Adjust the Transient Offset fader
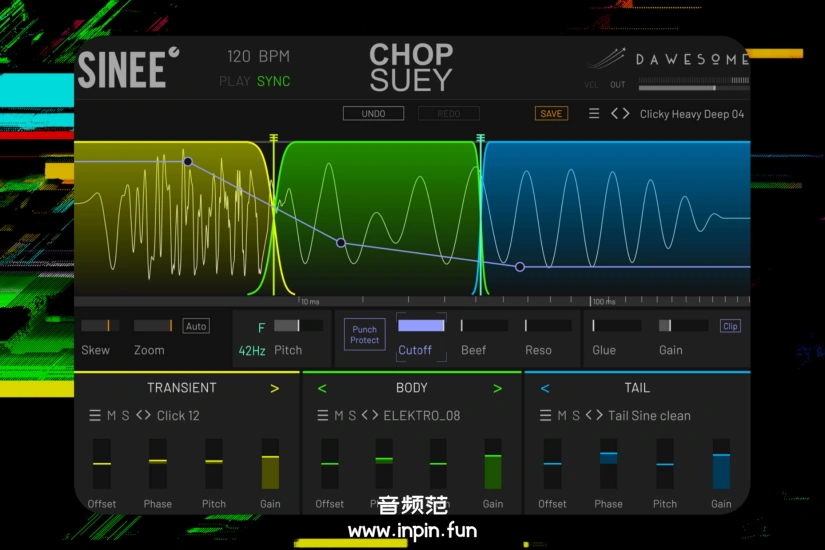The height and width of the screenshot is (550, 825). point(102,464)
